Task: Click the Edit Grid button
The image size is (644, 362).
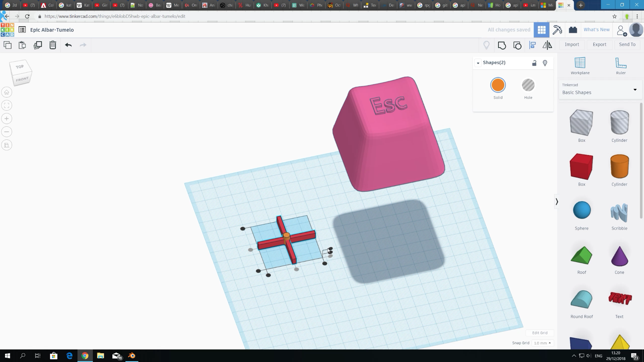Action: tap(540, 333)
